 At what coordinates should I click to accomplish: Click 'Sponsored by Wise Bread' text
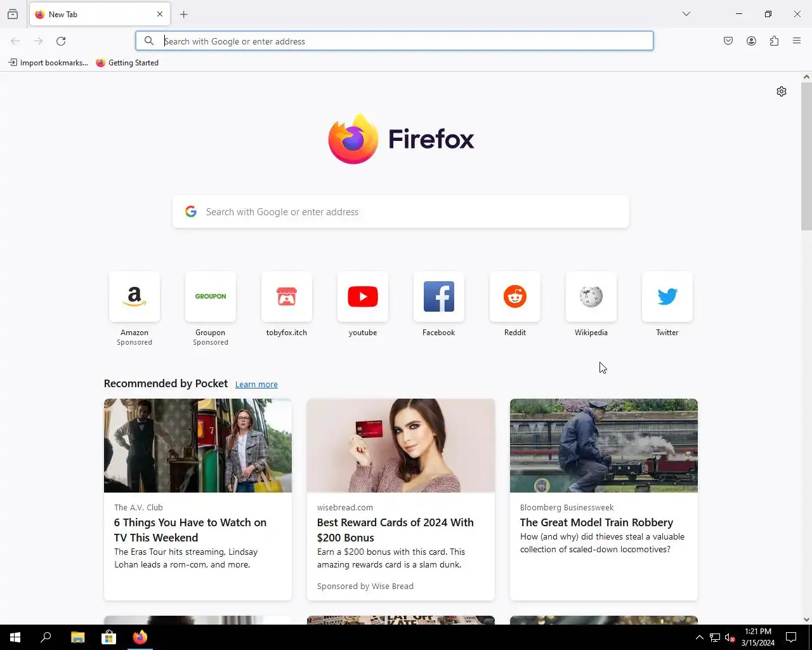click(365, 587)
